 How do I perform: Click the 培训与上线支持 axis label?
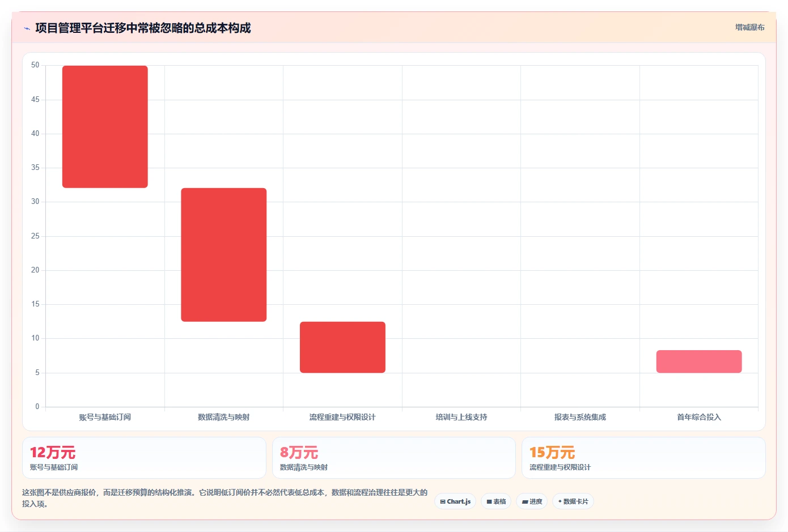point(461,417)
